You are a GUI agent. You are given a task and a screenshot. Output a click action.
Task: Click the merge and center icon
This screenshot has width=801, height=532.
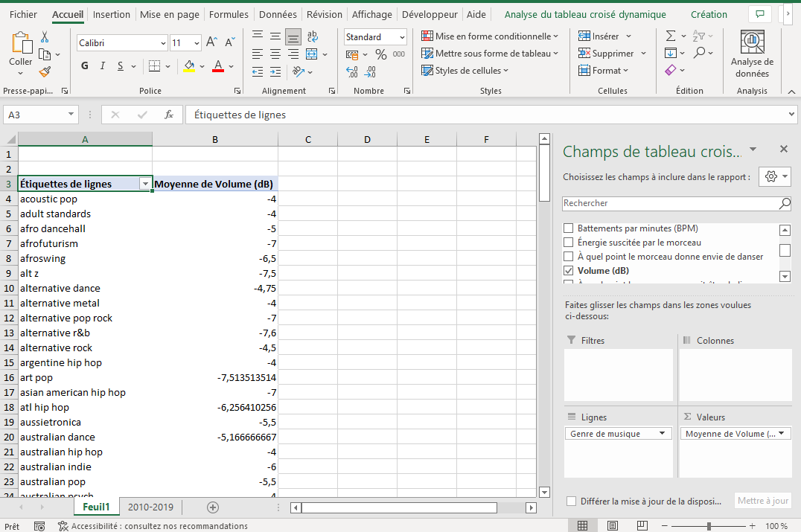[311, 54]
